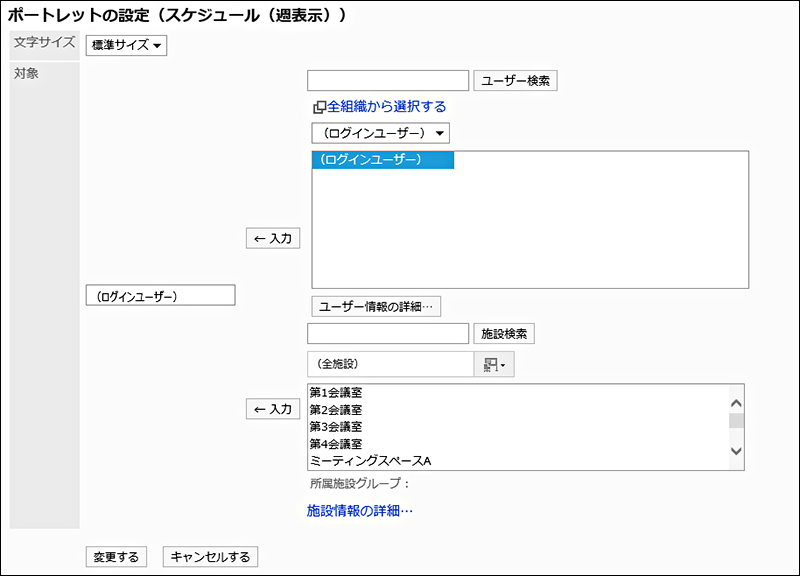Click the (全施設) facility group field
Screen dimensions: 800x576
click(390, 364)
